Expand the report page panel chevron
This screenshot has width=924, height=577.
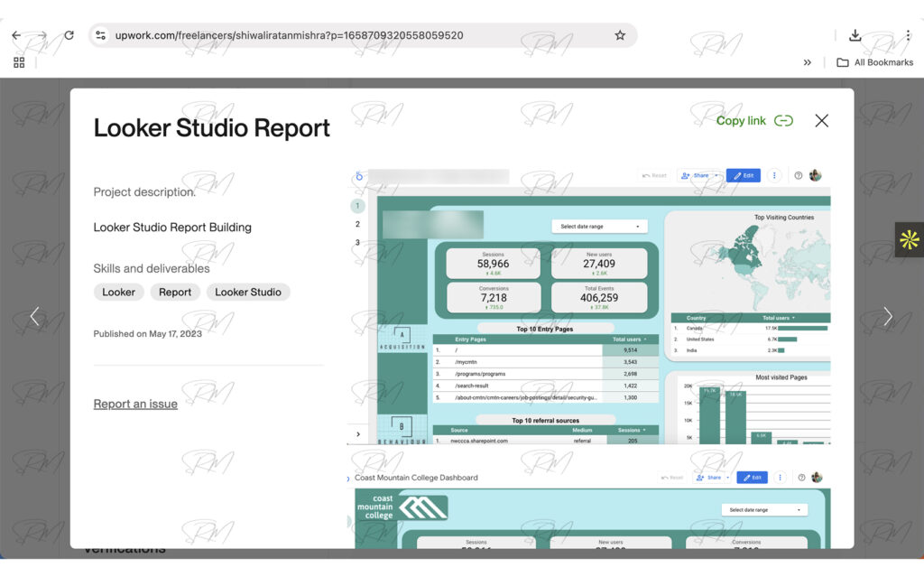pos(358,434)
